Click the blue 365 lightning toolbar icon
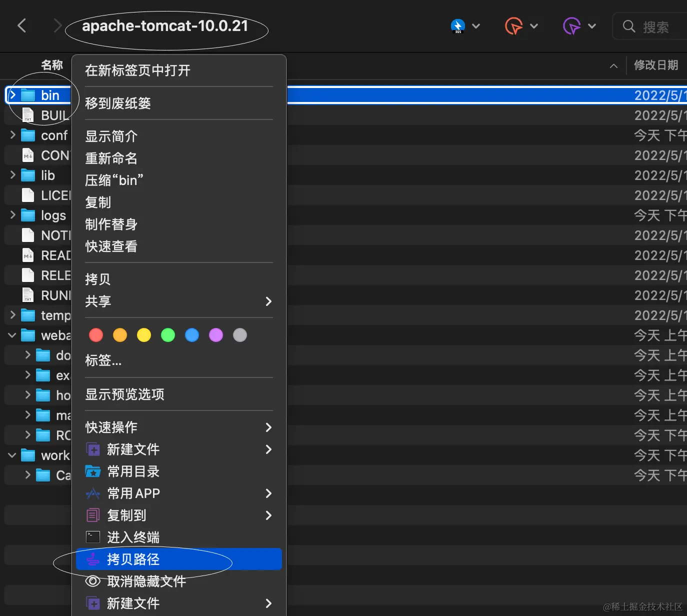Screen dimensions: 687x616 click(x=458, y=26)
